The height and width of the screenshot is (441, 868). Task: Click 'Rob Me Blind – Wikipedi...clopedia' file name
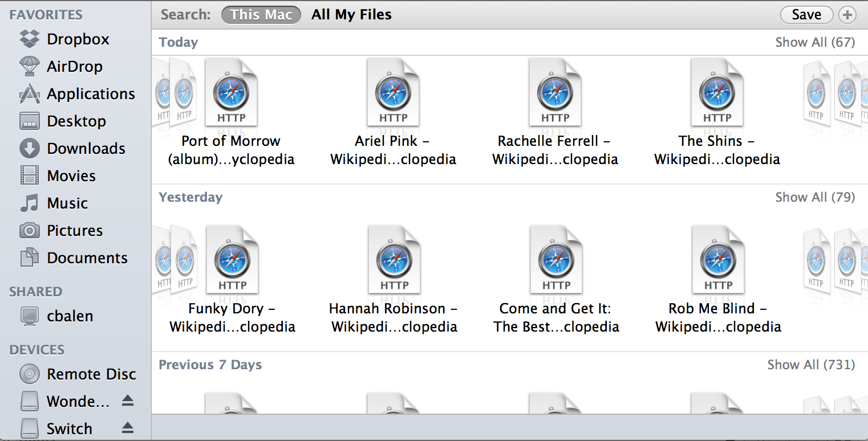tap(718, 317)
